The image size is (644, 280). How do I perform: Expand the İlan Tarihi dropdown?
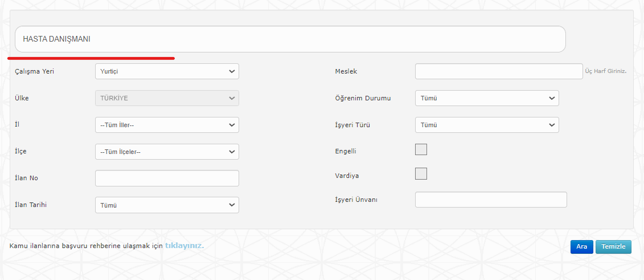[167, 205]
